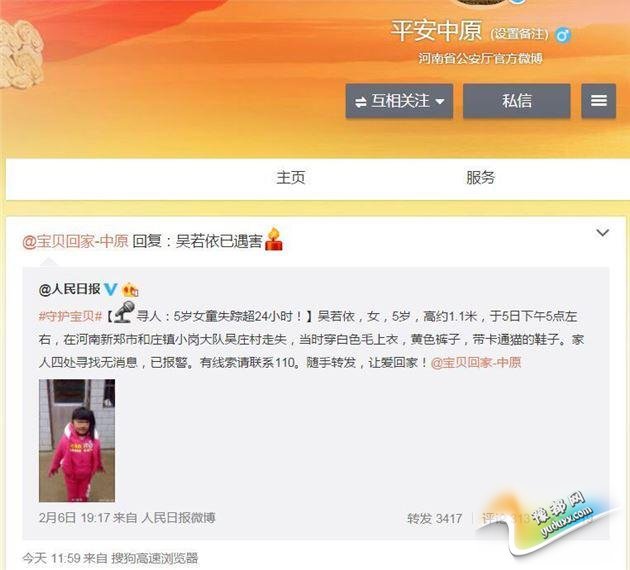
Task: Expand the post options chevron
Action: pyautogui.click(x=602, y=233)
